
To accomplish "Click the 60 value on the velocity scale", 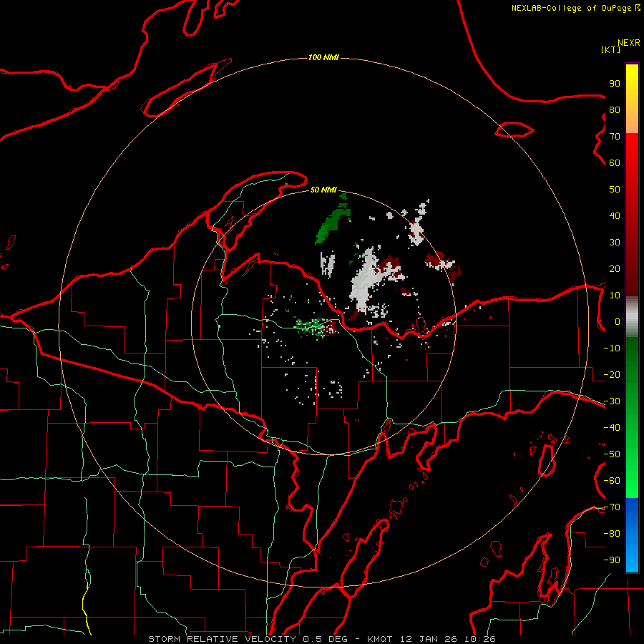I will pyautogui.click(x=615, y=162).
